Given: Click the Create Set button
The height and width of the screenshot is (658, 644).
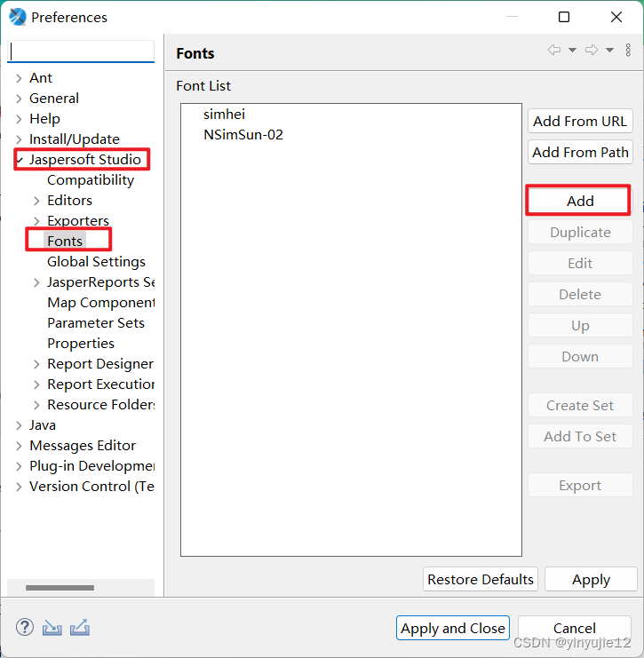Looking at the screenshot, I should tap(580, 406).
